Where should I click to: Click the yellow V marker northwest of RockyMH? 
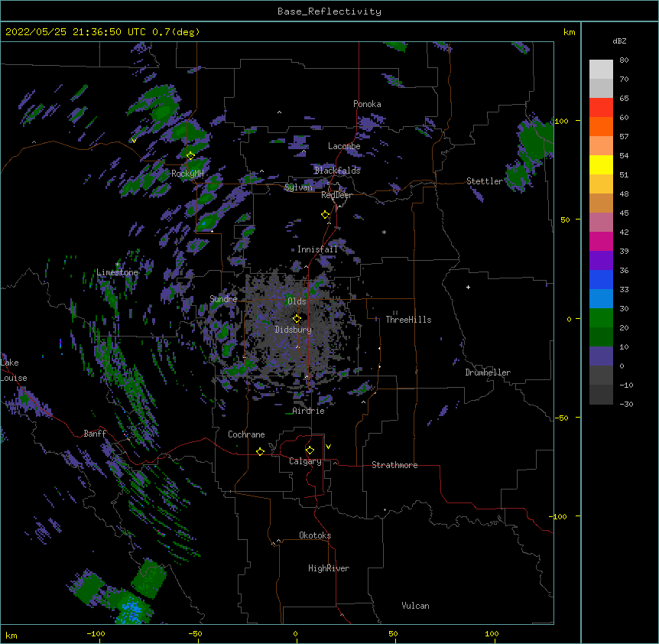134,141
